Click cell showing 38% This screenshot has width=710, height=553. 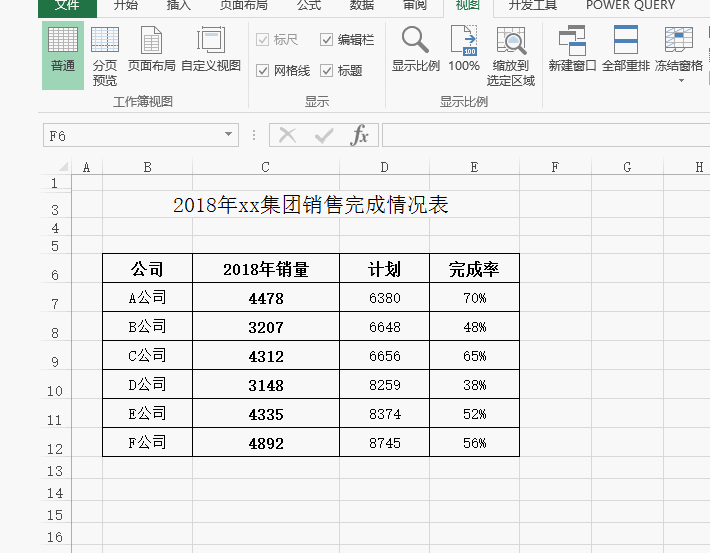pyautogui.click(x=474, y=384)
